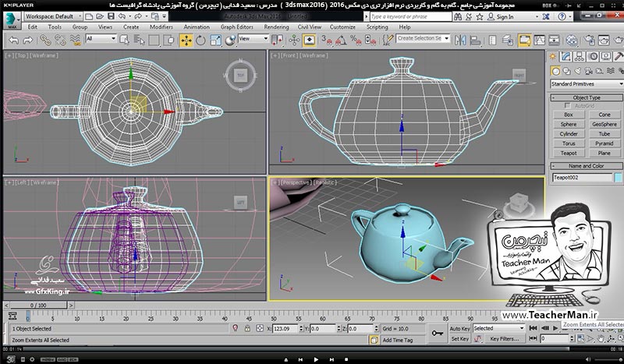This screenshot has height=364, width=624.
Task: Activate the Select and Rotate tool
Action: click(200, 41)
